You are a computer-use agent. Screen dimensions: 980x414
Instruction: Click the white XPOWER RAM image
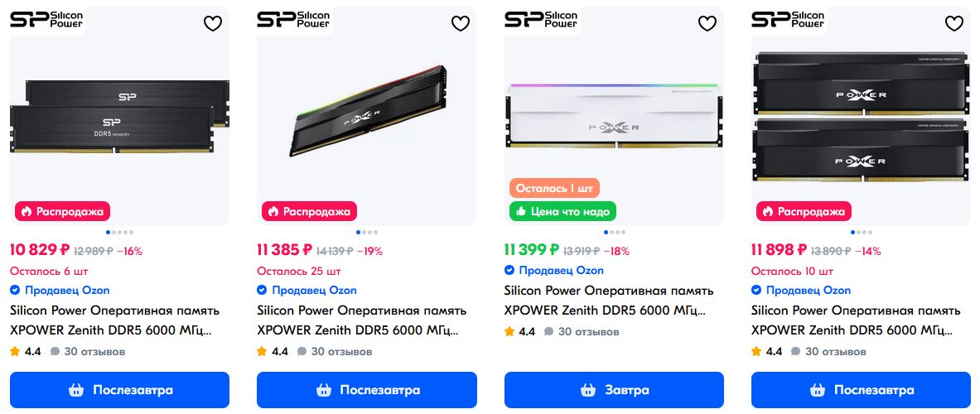[614, 116]
